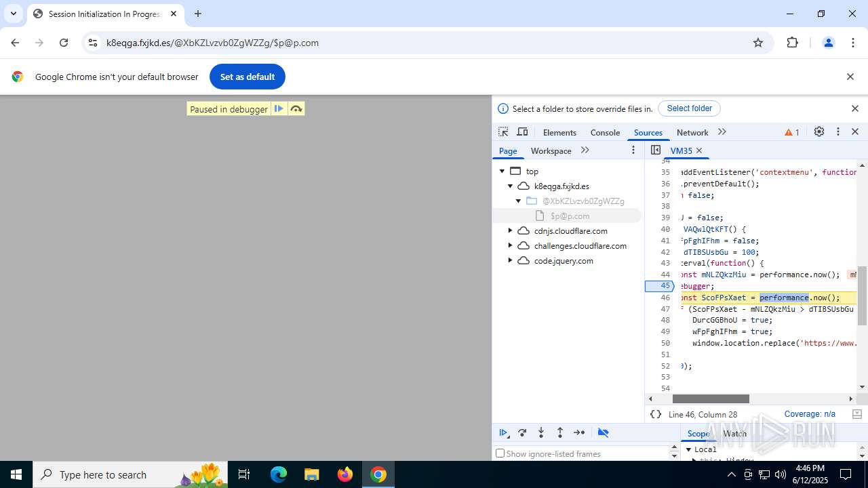
Task: Step over next function call
Action: click(x=522, y=432)
